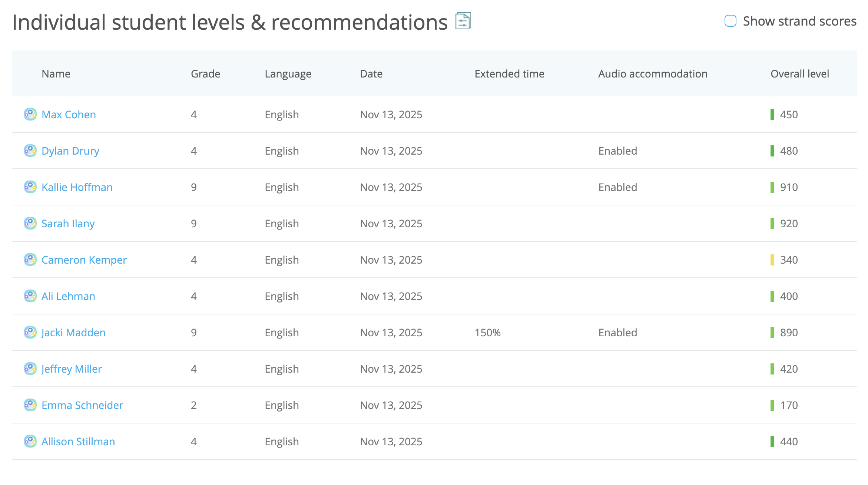Open Dylan Drury's student profile link

[x=70, y=151]
